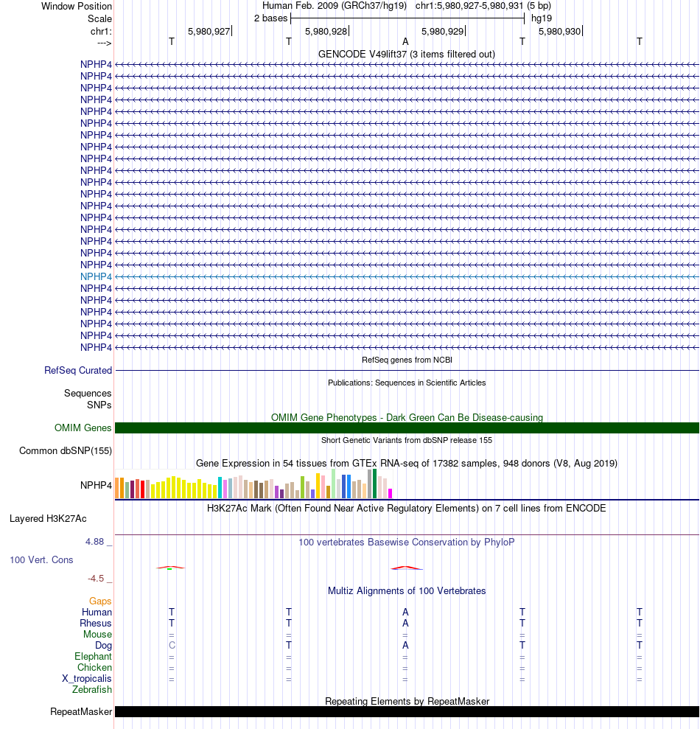
Task: Click the A base in Human row
Action: [x=405, y=613]
